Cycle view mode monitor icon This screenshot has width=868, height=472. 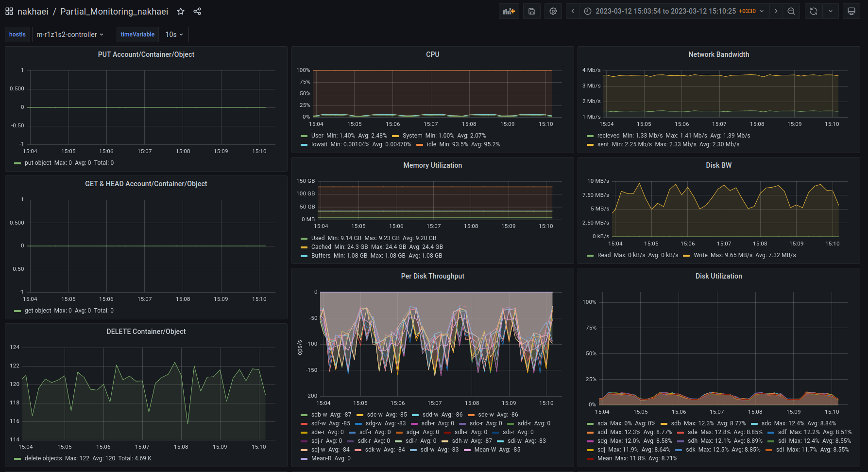851,11
